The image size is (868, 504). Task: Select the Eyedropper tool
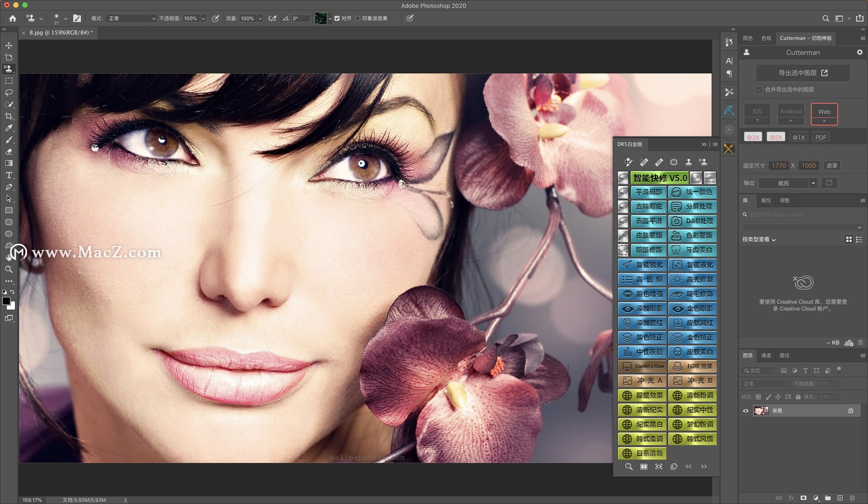(9, 128)
